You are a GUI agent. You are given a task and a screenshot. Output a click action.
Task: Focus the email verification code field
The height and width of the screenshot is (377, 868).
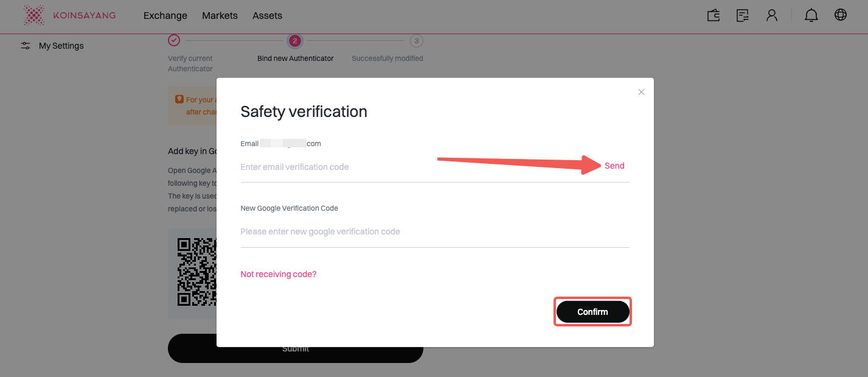[x=414, y=167]
